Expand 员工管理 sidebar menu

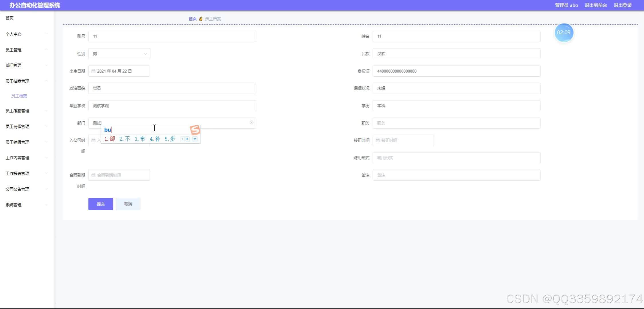point(27,50)
